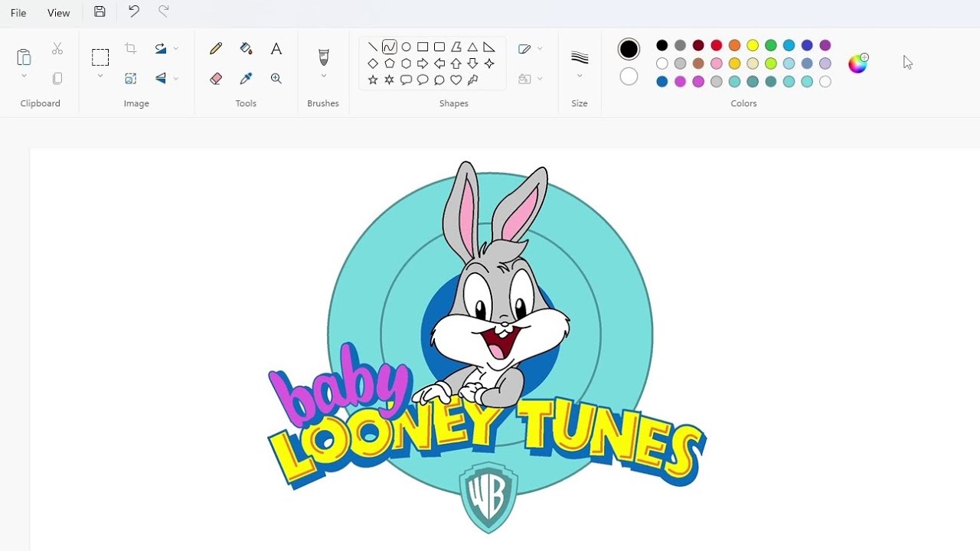Open the Shape fill dropdown

click(x=530, y=79)
